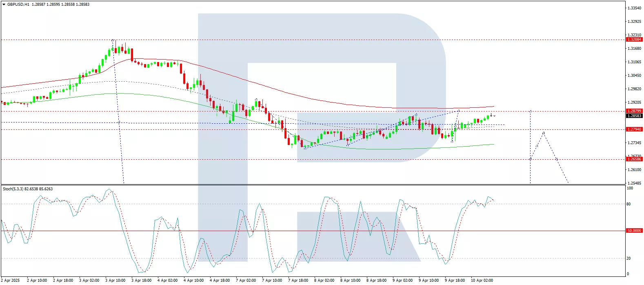Click the 10 Apr 02:00 time axis label
This screenshot has width=644, height=285.
482,281
